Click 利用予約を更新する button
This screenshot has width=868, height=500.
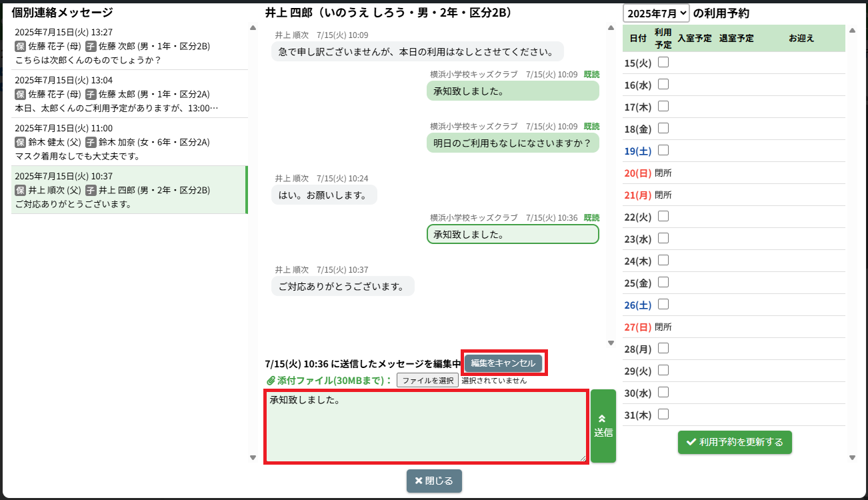tap(735, 442)
